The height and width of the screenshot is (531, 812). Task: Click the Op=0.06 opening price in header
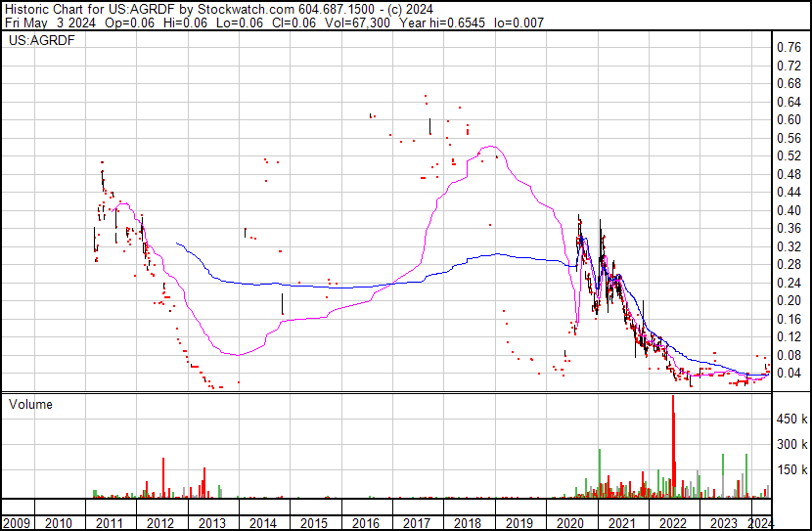coord(129,22)
